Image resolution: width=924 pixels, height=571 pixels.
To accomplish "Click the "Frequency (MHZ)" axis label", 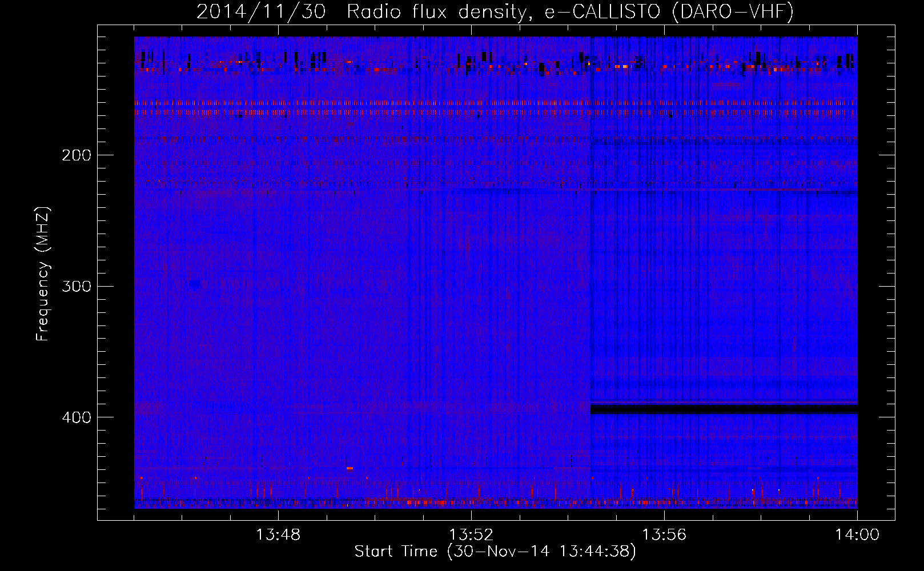I will pos(43,274).
